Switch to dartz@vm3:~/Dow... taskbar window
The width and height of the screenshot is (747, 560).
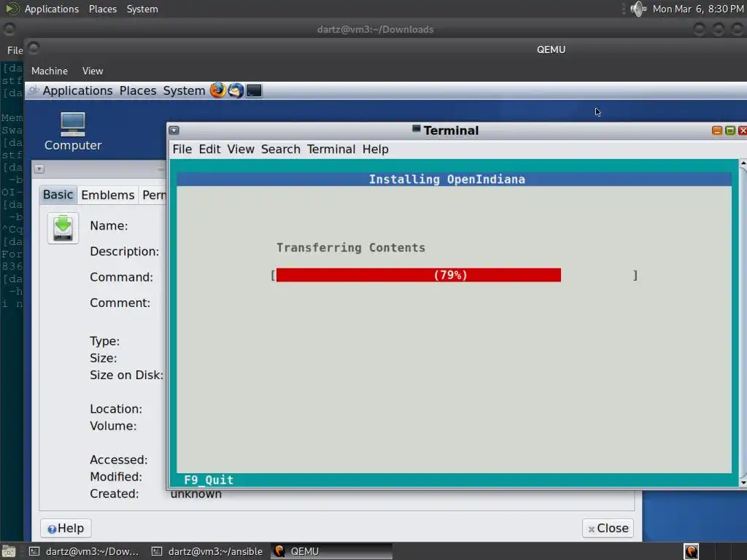pos(85,551)
